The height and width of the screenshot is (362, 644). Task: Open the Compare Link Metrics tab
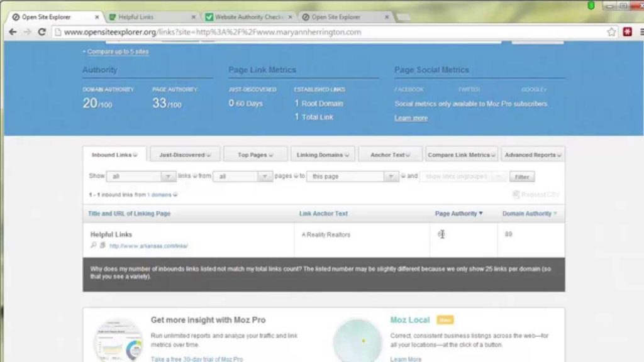tap(461, 155)
